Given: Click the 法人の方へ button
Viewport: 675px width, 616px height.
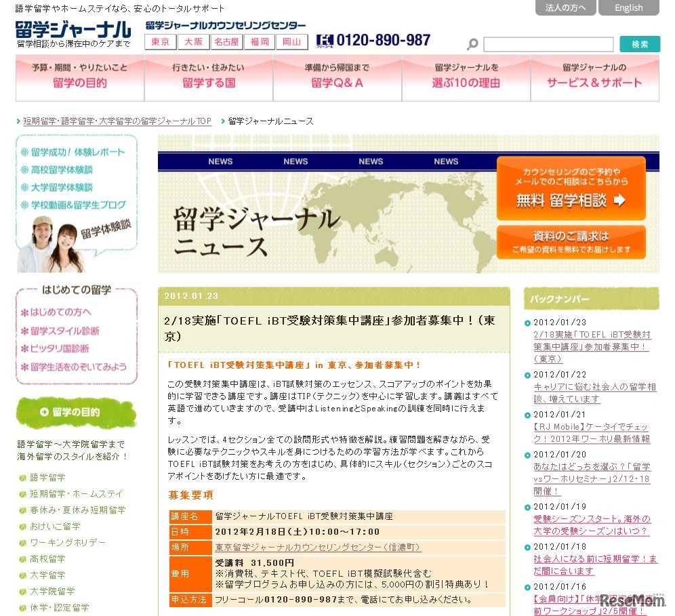Looking at the screenshot, I should click(x=565, y=8).
